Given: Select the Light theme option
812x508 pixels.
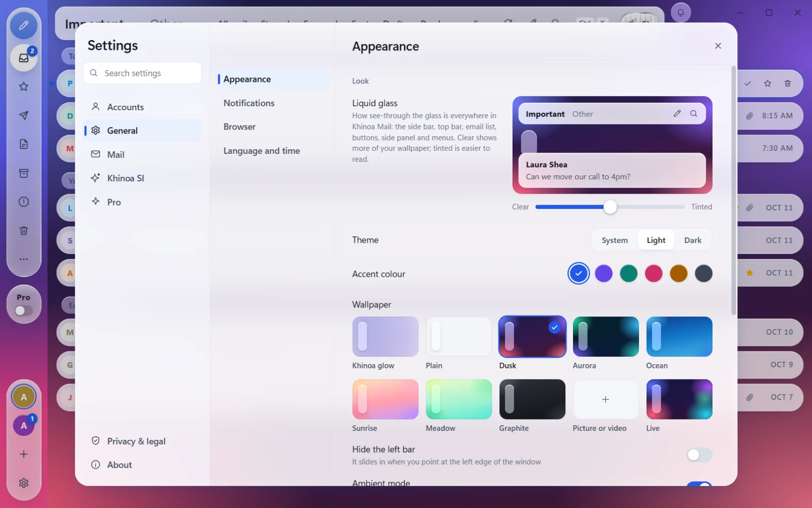Looking at the screenshot, I should point(656,240).
